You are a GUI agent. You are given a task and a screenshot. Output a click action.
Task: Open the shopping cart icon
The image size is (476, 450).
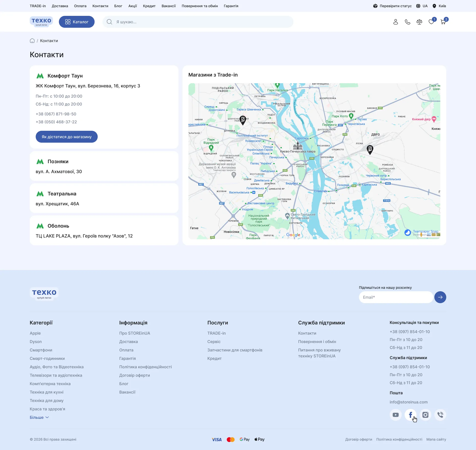click(x=443, y=22)
